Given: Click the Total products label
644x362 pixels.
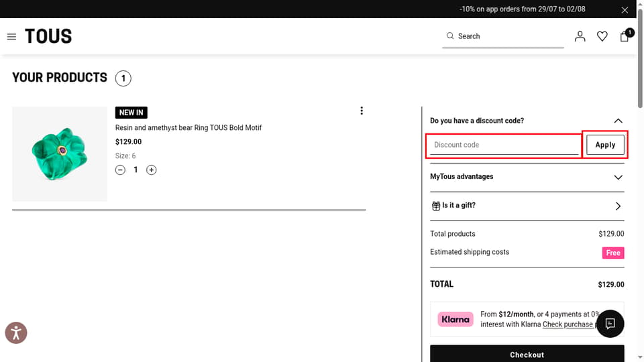Looking at the screenshot, I should (x=453, y=234).
